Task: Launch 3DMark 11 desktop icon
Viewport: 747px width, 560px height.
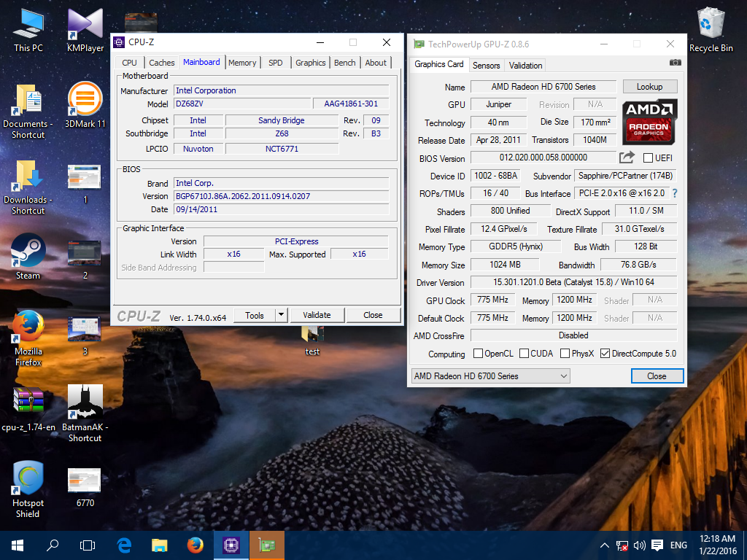Action: (x=85, y=106)
